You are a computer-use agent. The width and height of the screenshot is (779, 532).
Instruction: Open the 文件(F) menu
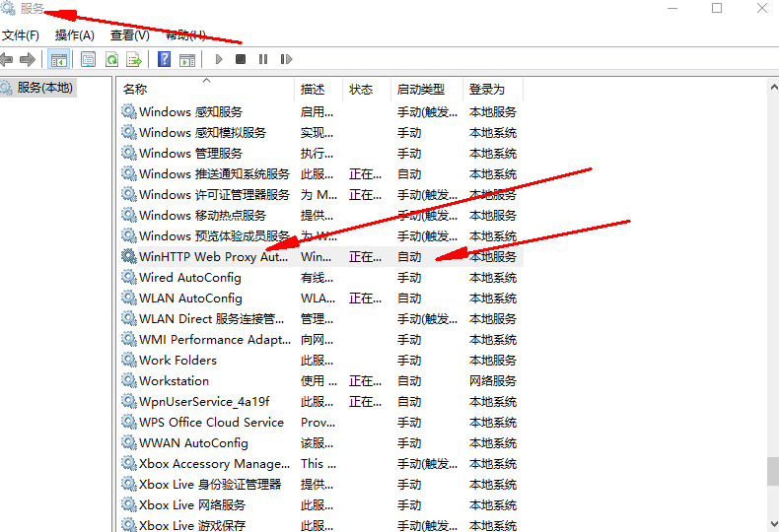pos(21,35)
